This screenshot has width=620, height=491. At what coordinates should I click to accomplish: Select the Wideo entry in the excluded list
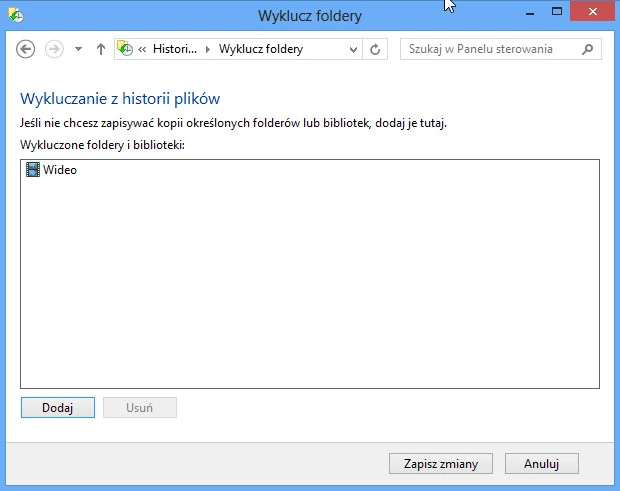pos(60,170)
